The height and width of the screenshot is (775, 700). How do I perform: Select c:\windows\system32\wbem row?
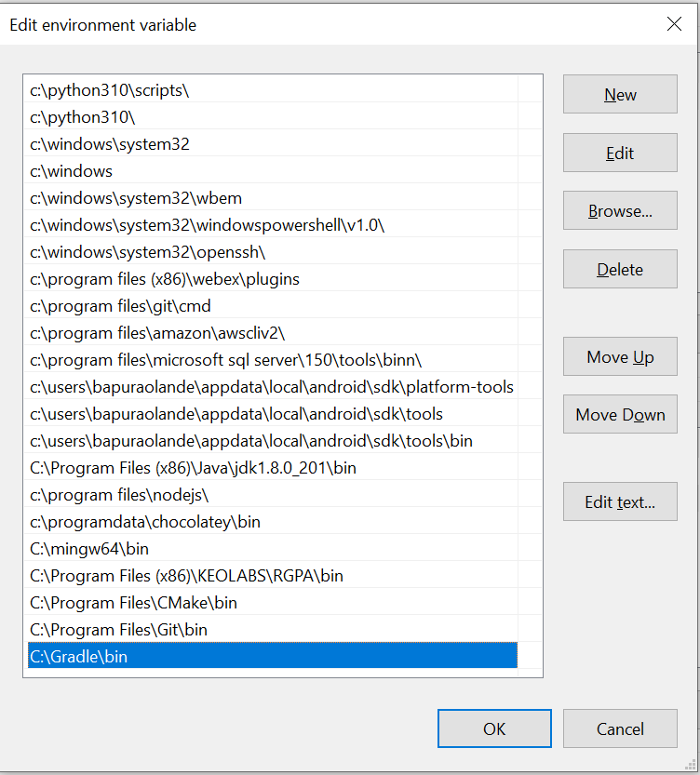pyautogui.click(x=273, y=197)
